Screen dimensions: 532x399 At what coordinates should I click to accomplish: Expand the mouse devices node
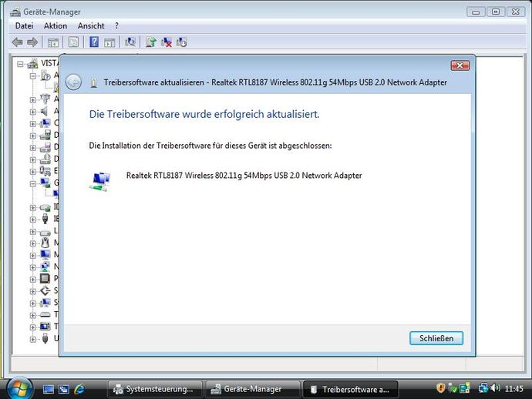point(33,243)
